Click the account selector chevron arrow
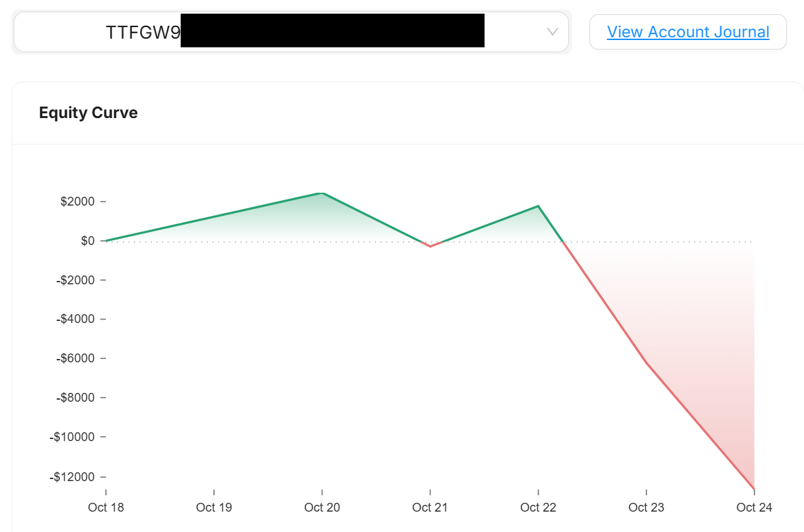Screen dimensions: 804x532 pos(552,32)
